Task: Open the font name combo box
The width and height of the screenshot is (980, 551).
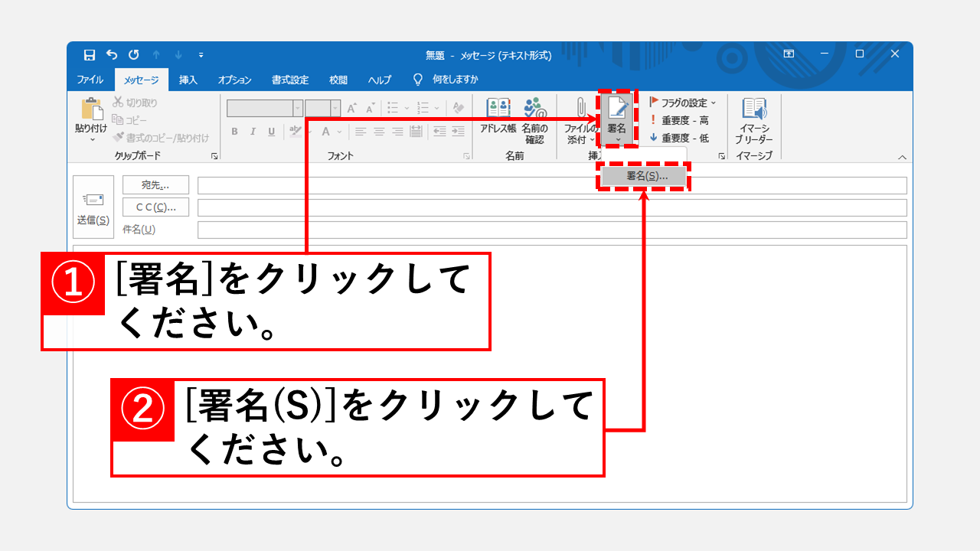Action: pos(265,109)
